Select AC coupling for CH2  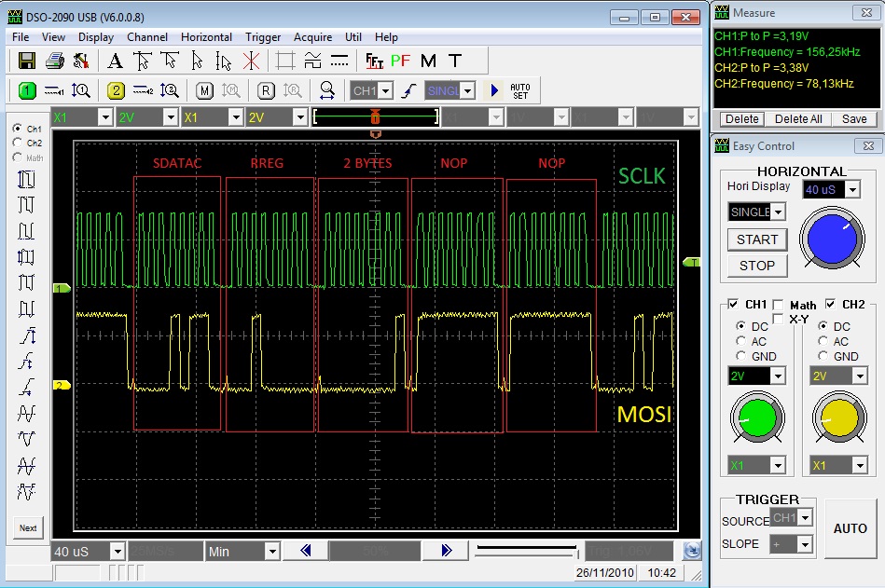pos(823,341)
